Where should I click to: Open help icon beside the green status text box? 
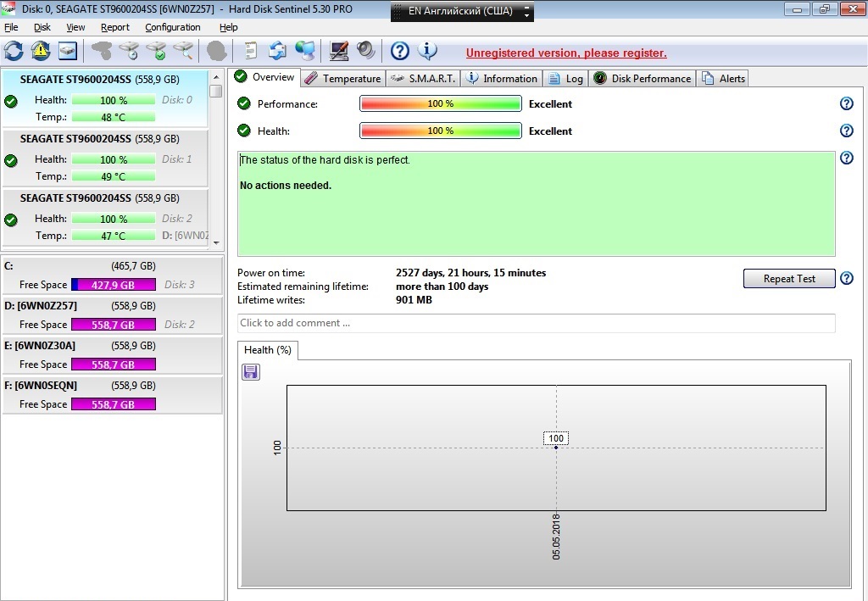[847, 158]
